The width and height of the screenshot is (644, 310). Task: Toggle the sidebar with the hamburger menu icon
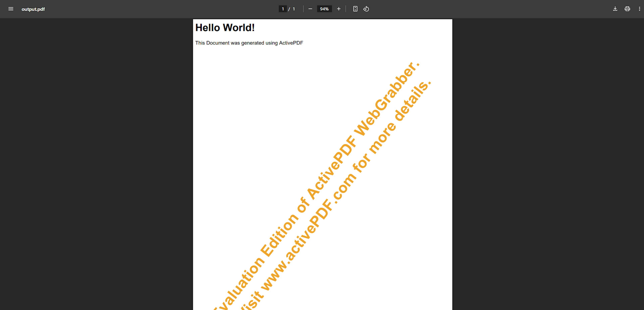[x=11, y=9]
